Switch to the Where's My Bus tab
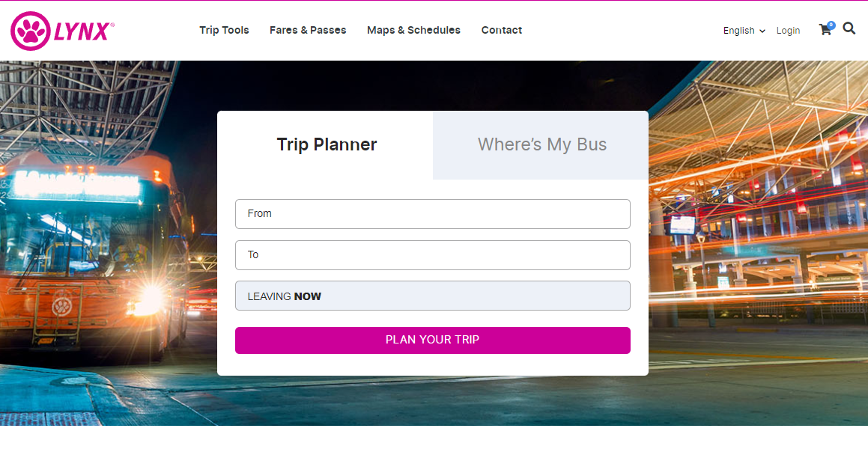 [x=541, y=145]
